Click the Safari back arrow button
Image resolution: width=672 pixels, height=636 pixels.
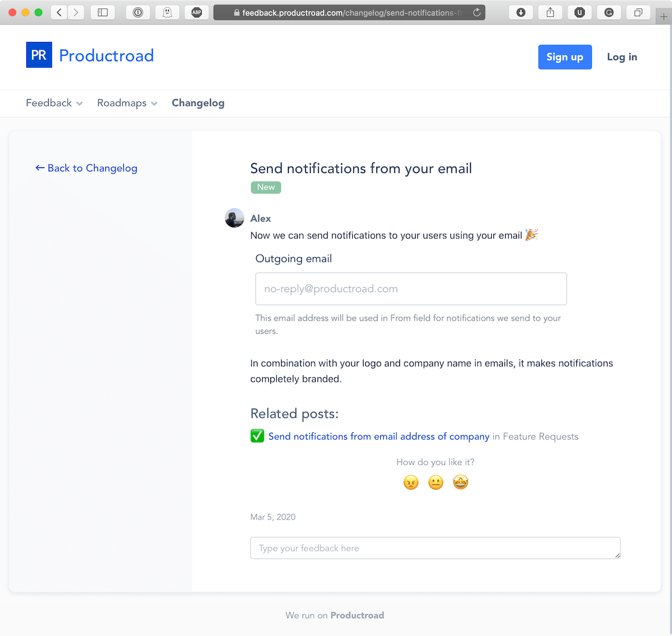click(x=59, y=12)
